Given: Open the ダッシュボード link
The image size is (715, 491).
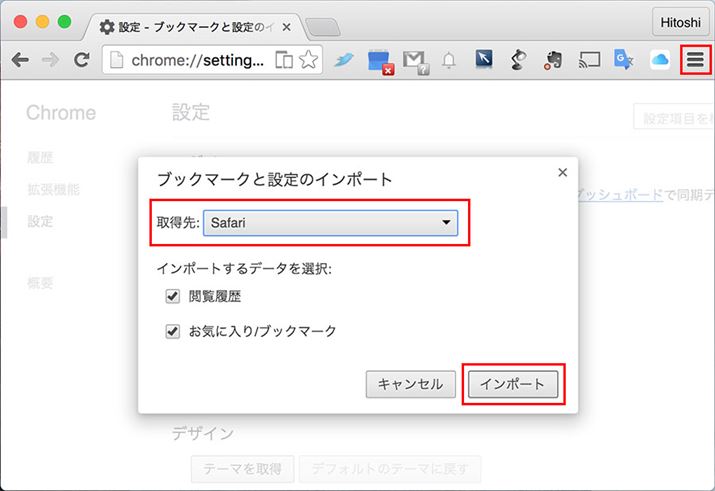Looking at the screenshot, I should point(619,195).
